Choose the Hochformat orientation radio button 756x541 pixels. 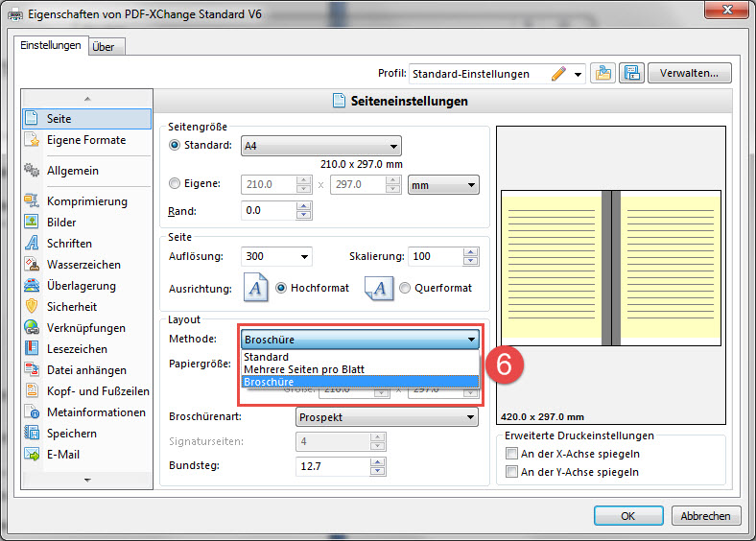[x=281, y=288]
